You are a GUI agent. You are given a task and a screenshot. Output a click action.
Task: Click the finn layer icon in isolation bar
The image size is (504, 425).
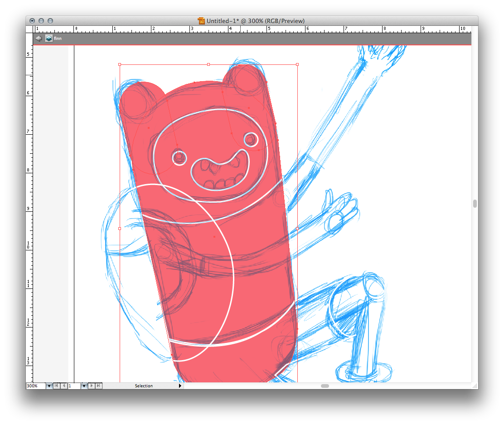coord(48,39)
